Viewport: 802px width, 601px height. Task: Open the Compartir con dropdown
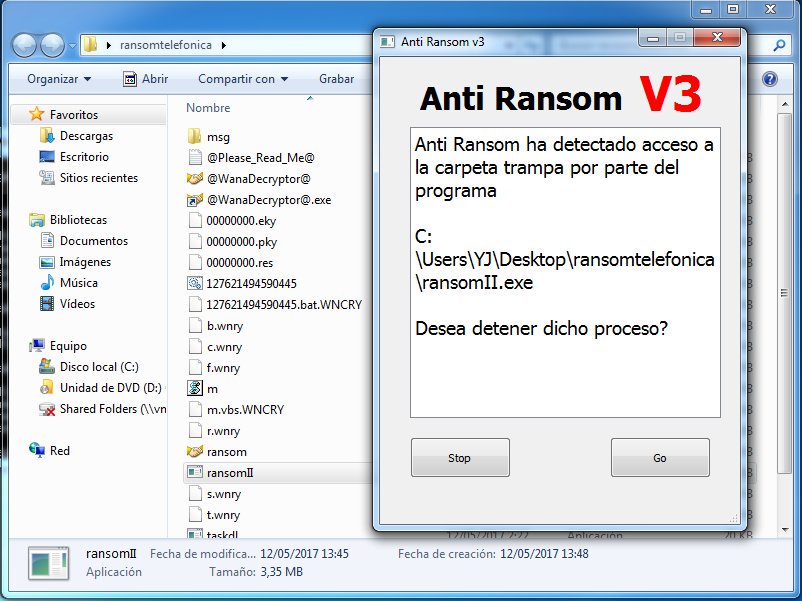tap(243, 79)
